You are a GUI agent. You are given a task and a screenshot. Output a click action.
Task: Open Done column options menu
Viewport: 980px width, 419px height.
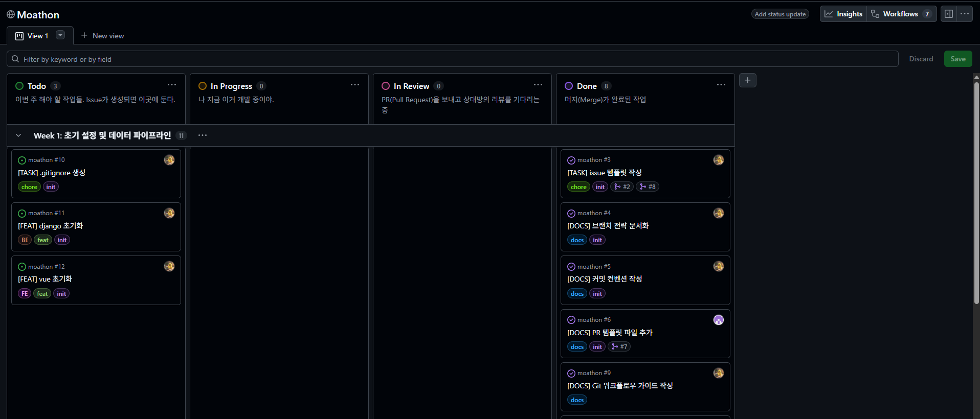coord(721,85)
